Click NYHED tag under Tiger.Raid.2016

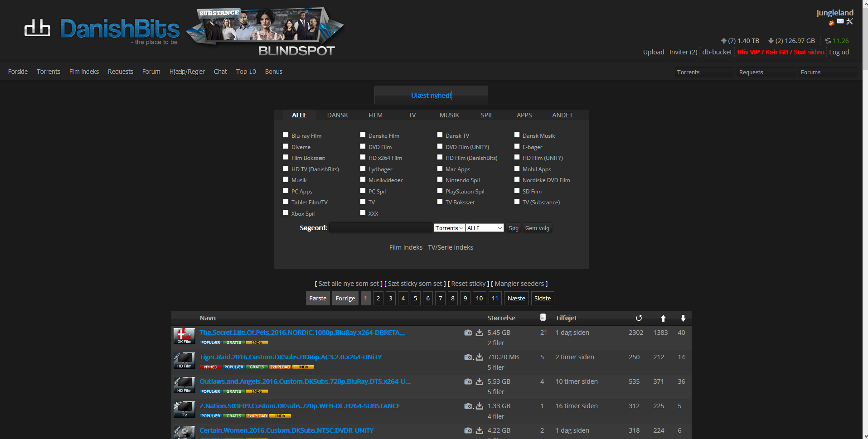[x=210, y=367]
